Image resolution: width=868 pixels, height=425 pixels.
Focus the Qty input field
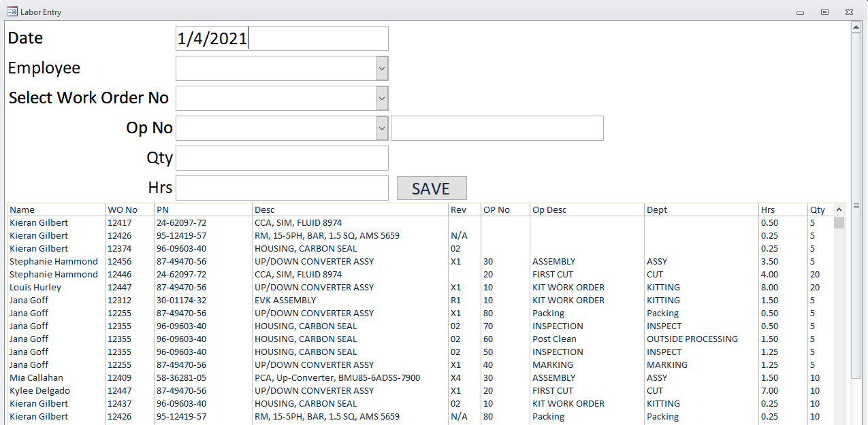pyautogui.click(x=282, y=158)
